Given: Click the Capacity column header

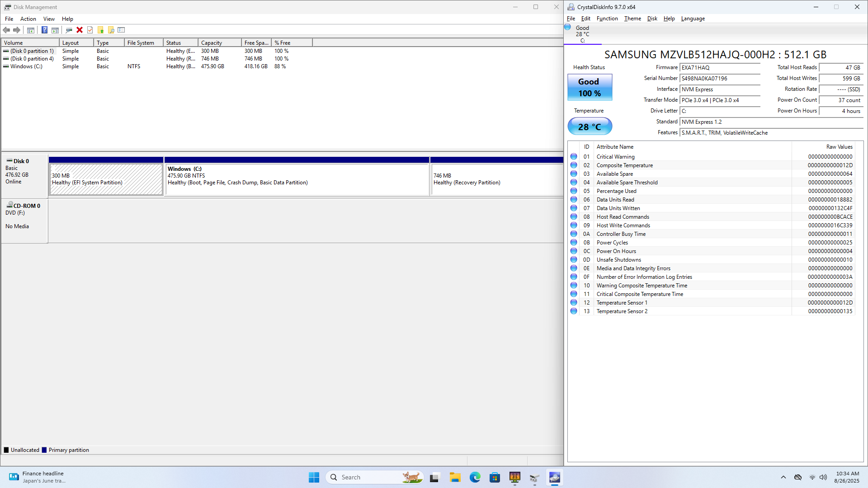Looking at the screenshot, I should (x=219, y=43).
